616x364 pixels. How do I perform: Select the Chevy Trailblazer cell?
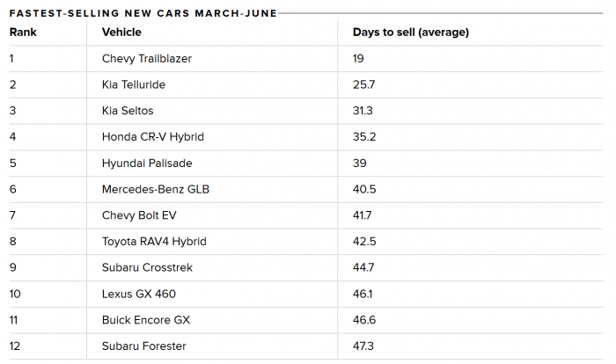[x=147, y=59]
